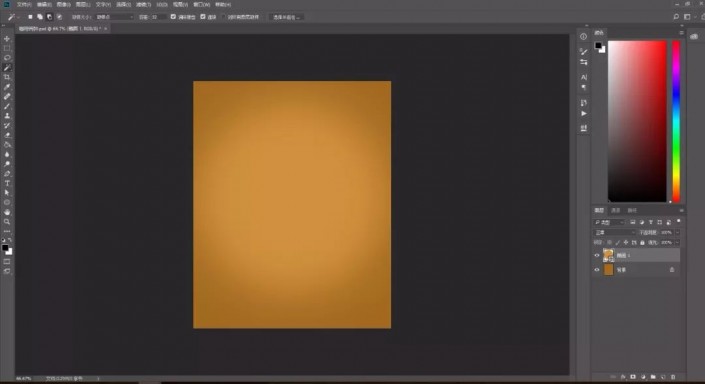Open the Edit menu
Image resolution: width=705 pixels, height=384 pixels.
(44, 4)
